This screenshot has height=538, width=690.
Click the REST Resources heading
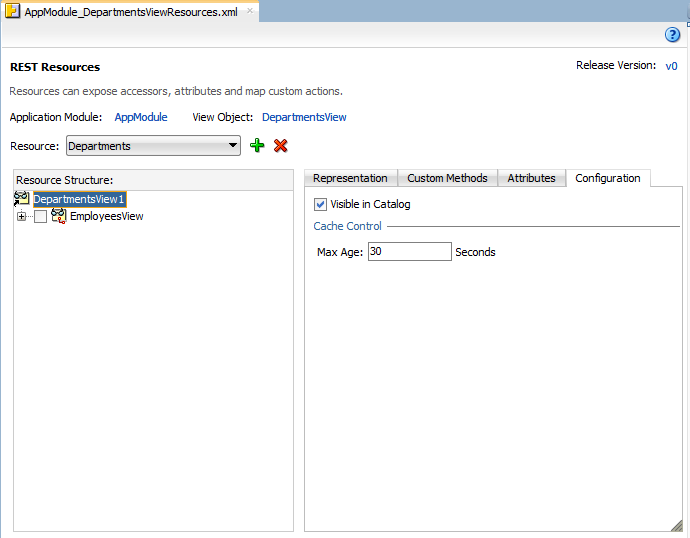(55, 67)
